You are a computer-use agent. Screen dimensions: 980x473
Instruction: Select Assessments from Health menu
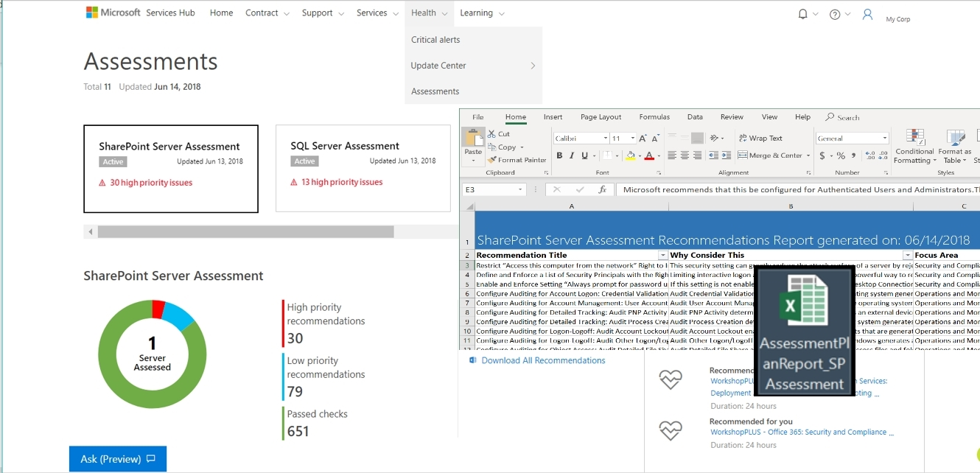[435, 91]
